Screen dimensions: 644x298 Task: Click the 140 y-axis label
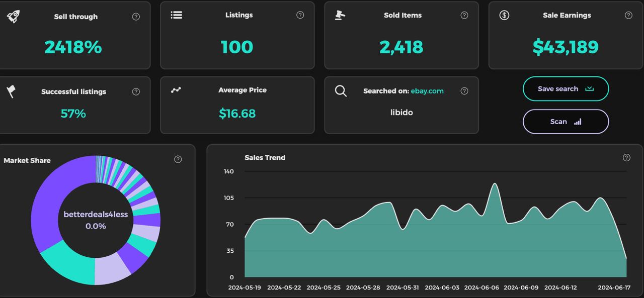click(x=228, y=171)
